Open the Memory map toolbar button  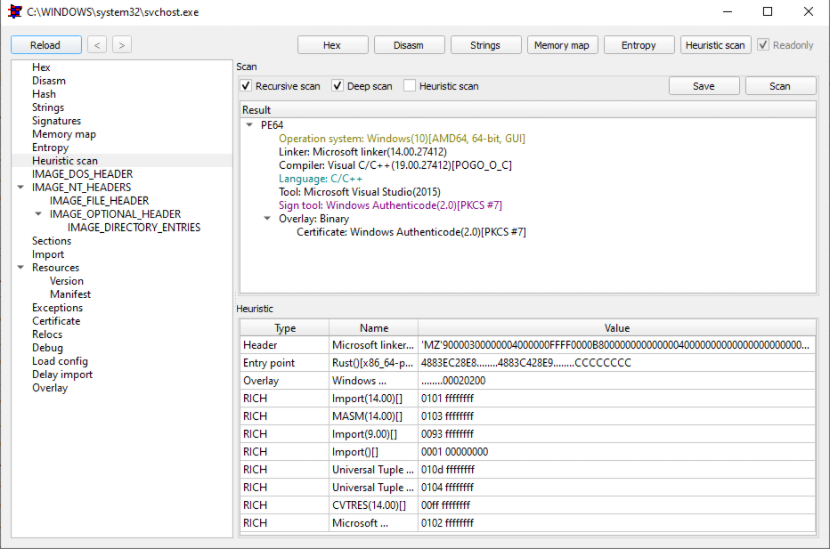point(562,45)
